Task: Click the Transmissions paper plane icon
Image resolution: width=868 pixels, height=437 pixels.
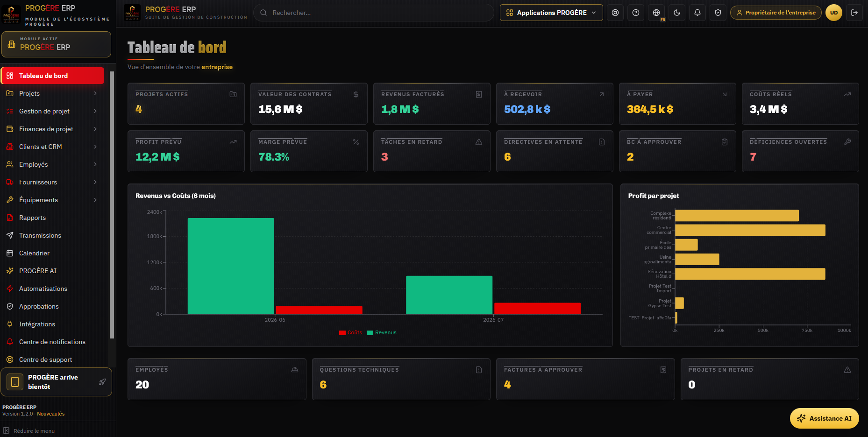Action: (10, 235)
